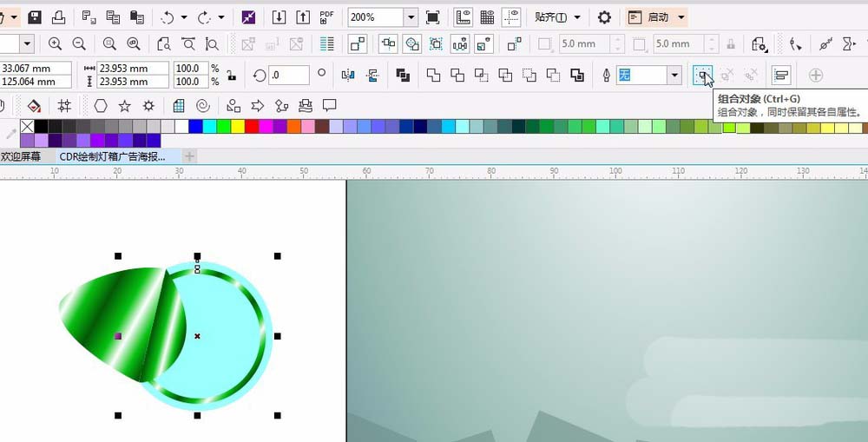
Task: Select the Smart fill bucket tool
Action: pyautogui.click(x=35, y=105)
